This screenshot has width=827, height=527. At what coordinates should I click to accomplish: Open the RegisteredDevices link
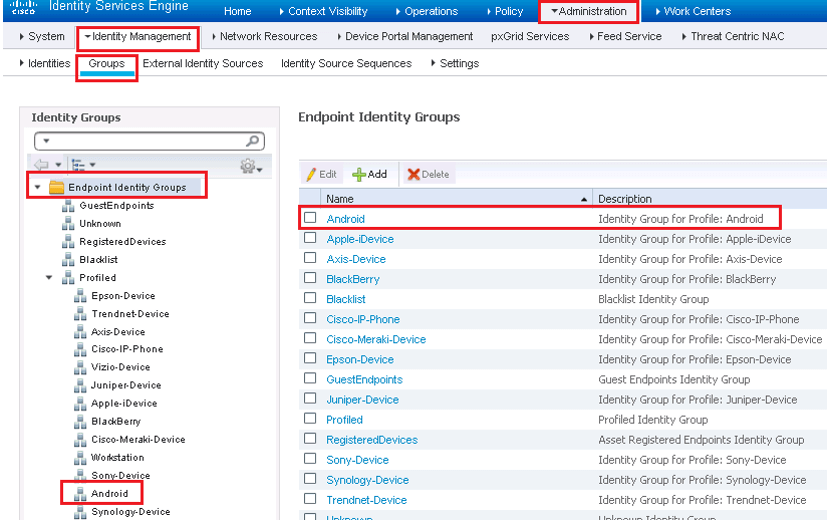pos(372,439)
